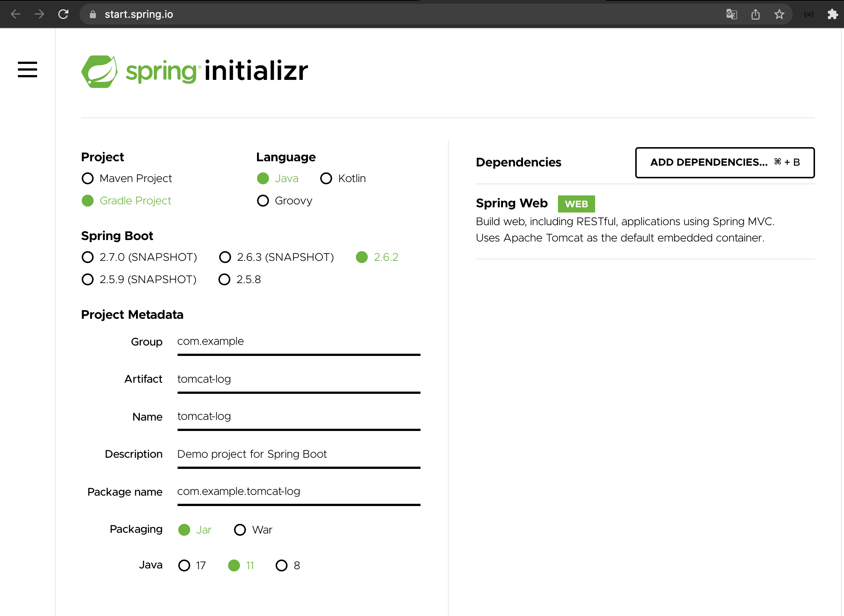The image size is (844, 616).
Task: Switch packaging to War
Action: (x=240, y=530)
